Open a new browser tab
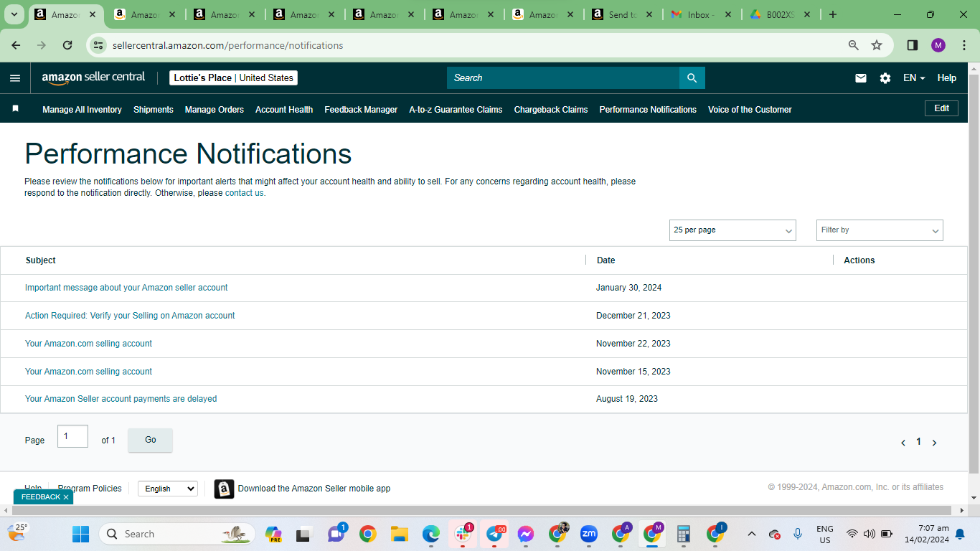Screen dimensions: 980x551 pyautogui.click(x=833, y=14)
